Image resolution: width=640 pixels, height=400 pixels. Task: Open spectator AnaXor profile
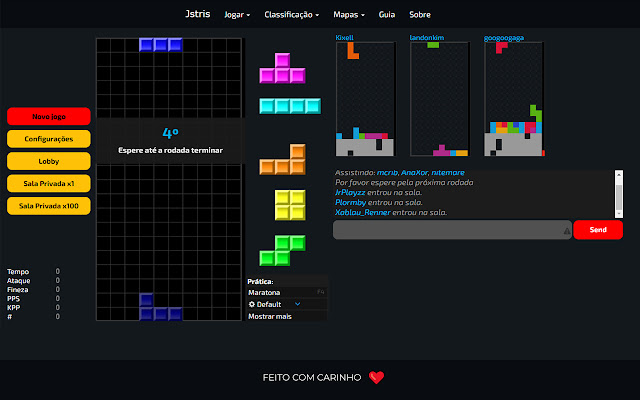414,173
